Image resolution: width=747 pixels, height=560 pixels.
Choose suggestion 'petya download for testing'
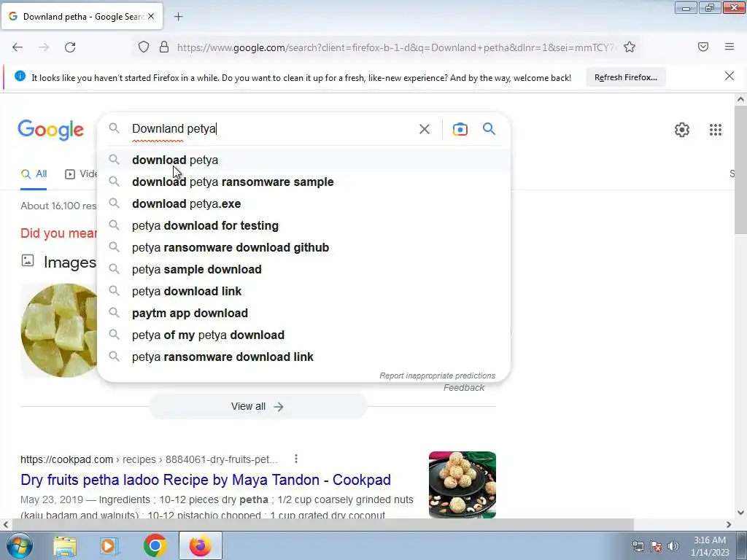[303, 226]
